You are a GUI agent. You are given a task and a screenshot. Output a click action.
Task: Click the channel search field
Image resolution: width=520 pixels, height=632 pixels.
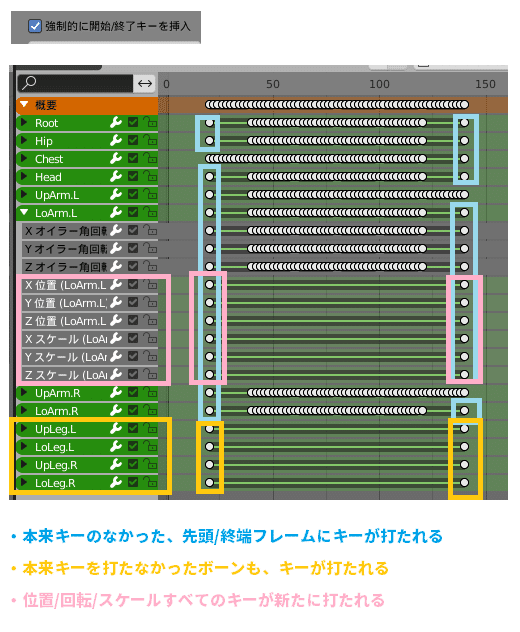click(75, 83)
